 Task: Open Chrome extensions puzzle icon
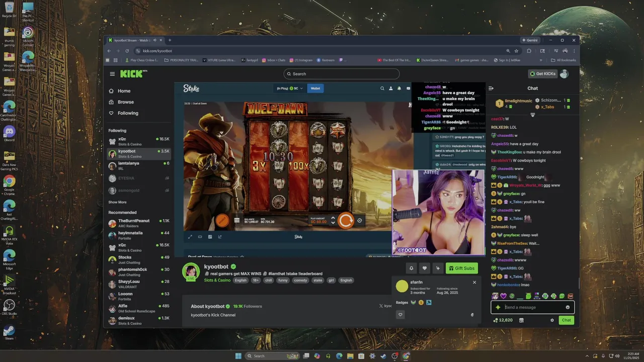[x=529, y=51]
